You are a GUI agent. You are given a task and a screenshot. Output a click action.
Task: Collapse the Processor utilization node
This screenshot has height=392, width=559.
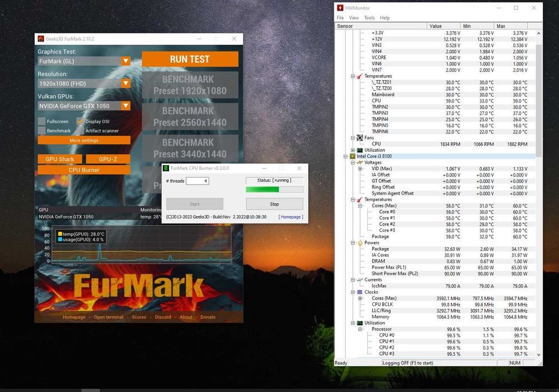click(360, 329)
